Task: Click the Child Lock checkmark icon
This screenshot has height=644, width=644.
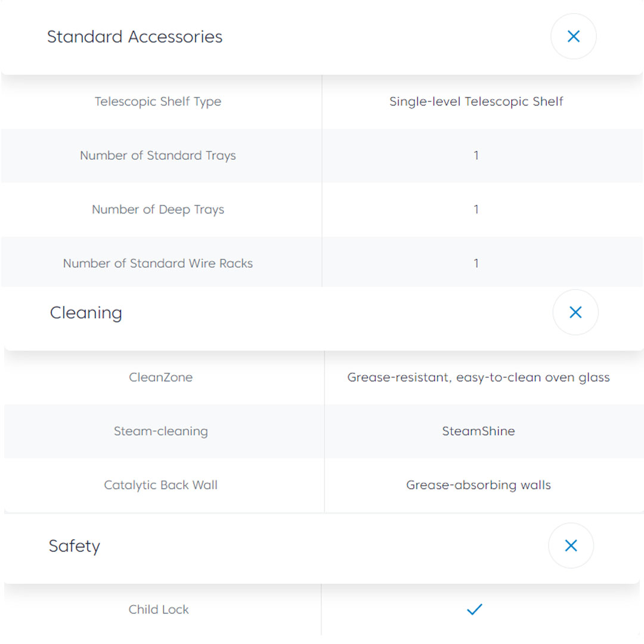Action: [x=475, y=609]
